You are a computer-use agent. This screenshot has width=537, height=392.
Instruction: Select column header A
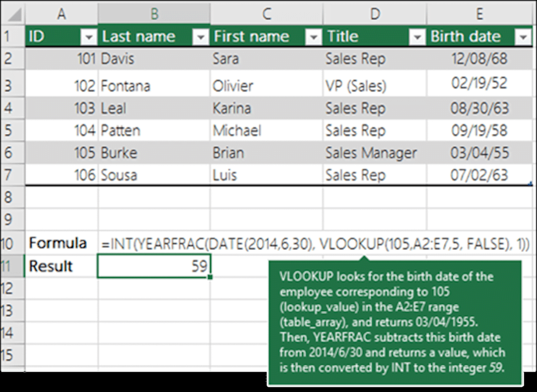62,14
